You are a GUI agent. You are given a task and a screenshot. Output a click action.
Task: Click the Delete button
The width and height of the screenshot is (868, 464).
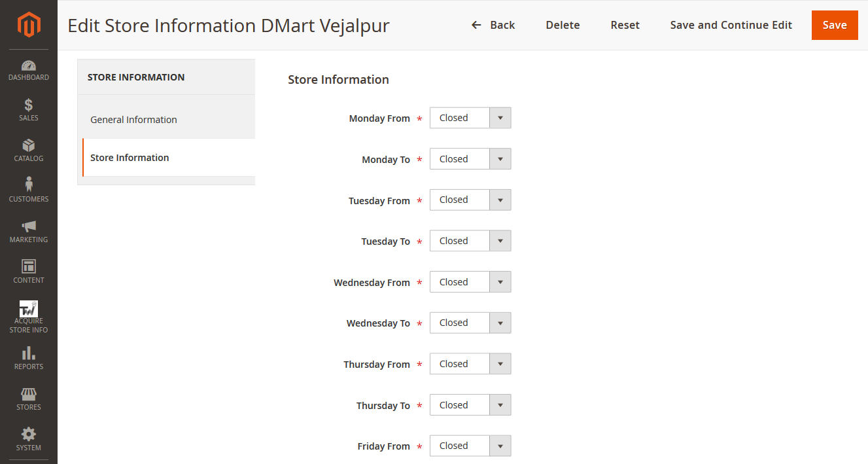click(x=563, y=25)
